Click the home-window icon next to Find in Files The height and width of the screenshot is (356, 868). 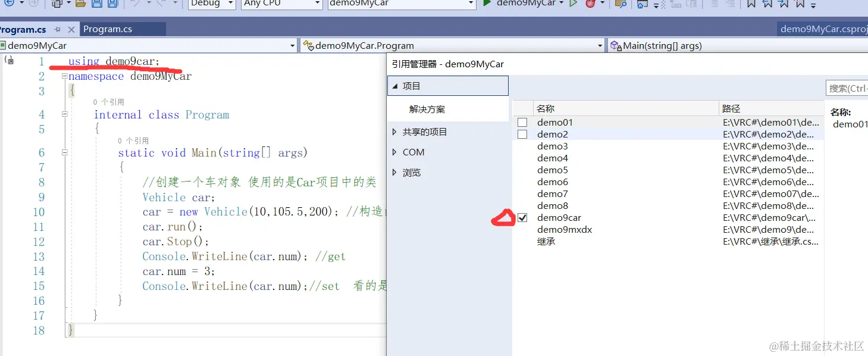pos(643,4)
